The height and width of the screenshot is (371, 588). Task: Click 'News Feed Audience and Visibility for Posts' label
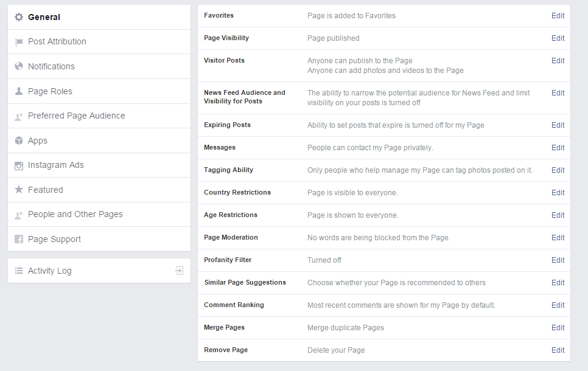(x=245, y=97)
